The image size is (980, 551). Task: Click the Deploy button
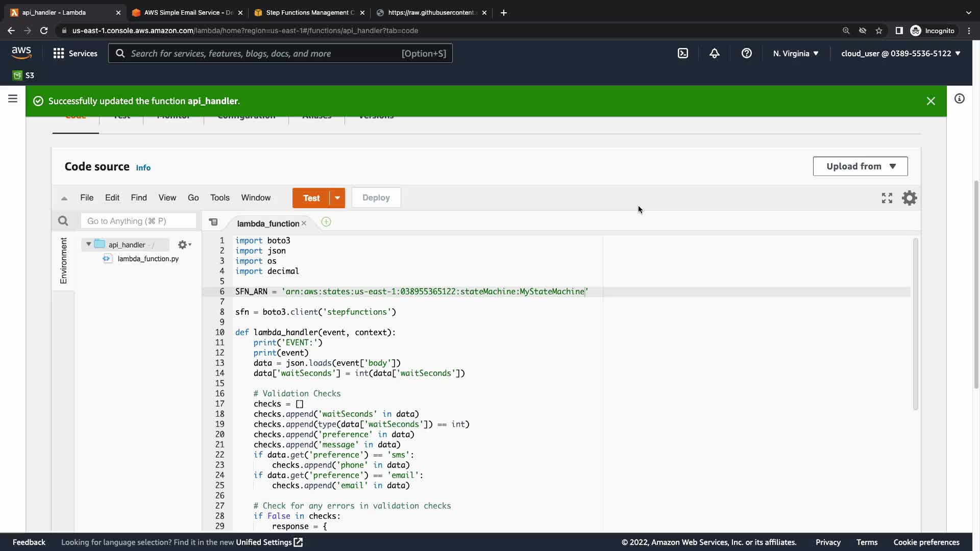(376, 198)
